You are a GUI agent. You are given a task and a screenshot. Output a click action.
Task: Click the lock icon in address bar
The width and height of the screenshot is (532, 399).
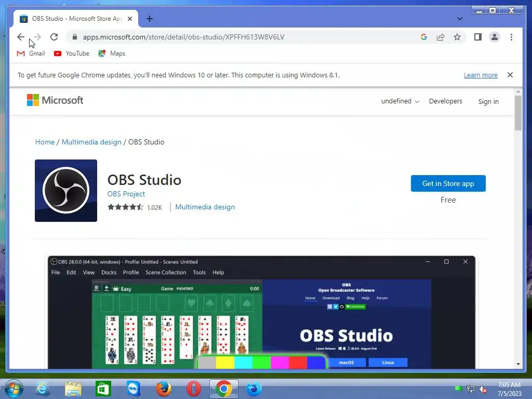pos(75,37)
